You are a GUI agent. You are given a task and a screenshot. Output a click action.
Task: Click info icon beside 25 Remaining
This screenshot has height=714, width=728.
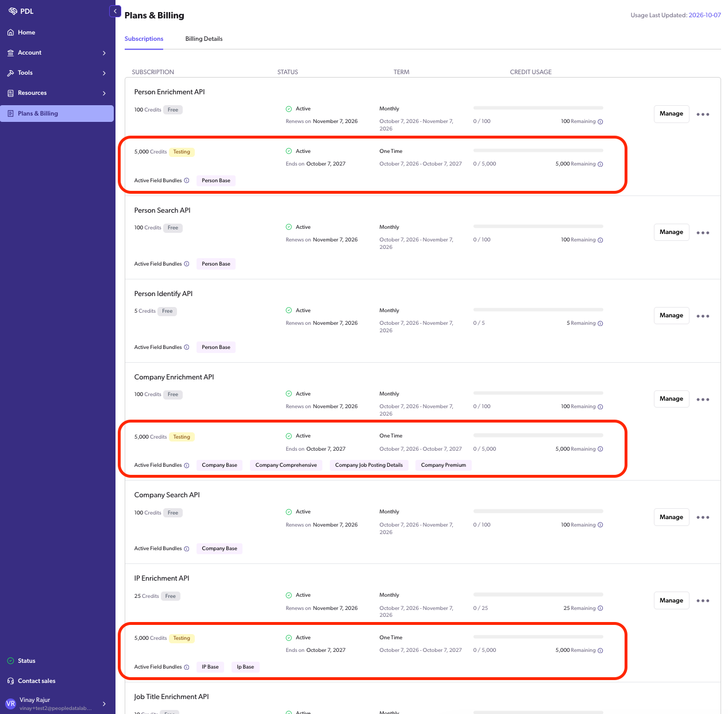[x=600, y=608]
